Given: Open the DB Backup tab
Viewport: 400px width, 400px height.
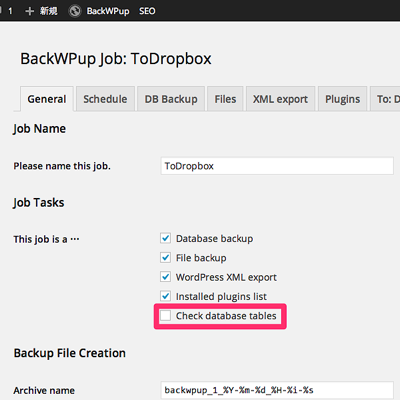Looking at the screenshot, I should pos(171,99).
